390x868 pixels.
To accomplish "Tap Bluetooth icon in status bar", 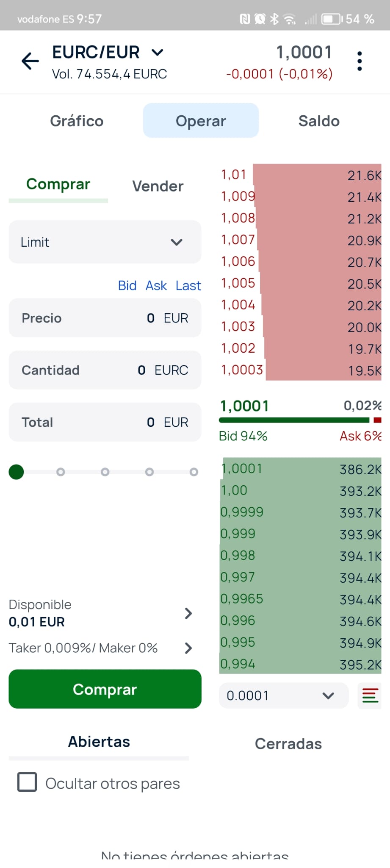I will coord(274,19).
